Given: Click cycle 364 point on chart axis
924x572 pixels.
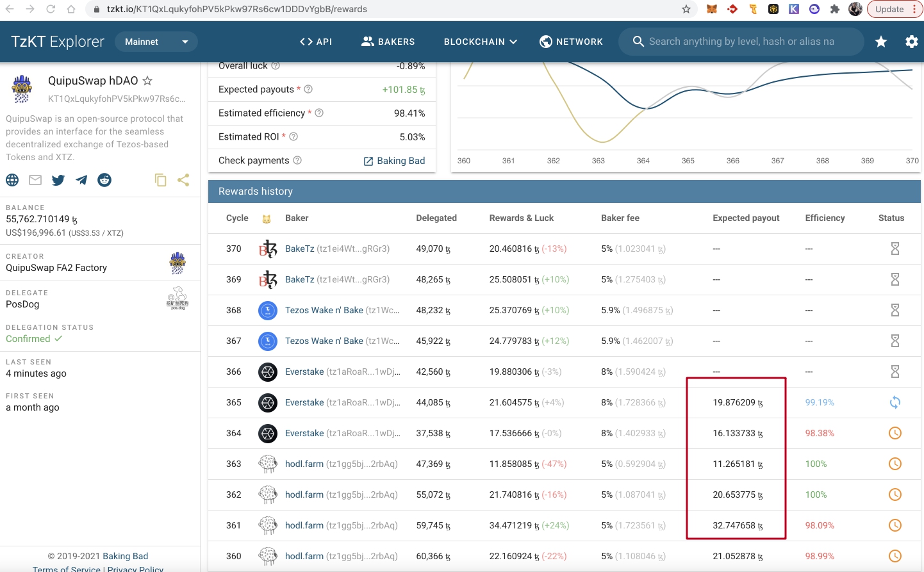Looking at the screenshot, I should click(x=643, y=161).
